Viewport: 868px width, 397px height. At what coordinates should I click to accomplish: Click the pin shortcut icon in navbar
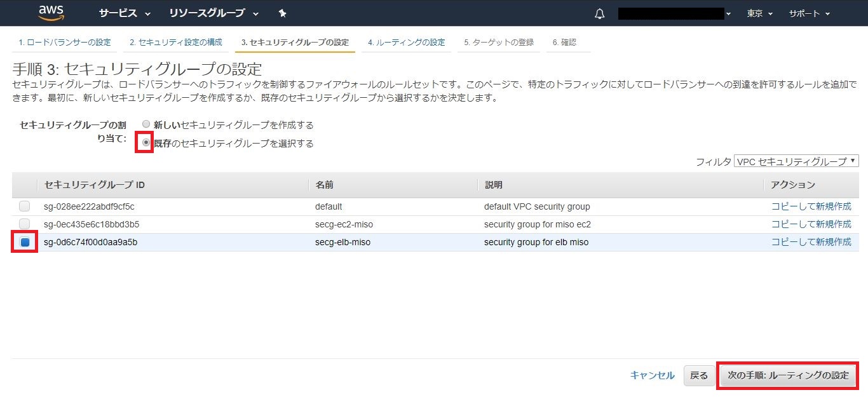283,13
